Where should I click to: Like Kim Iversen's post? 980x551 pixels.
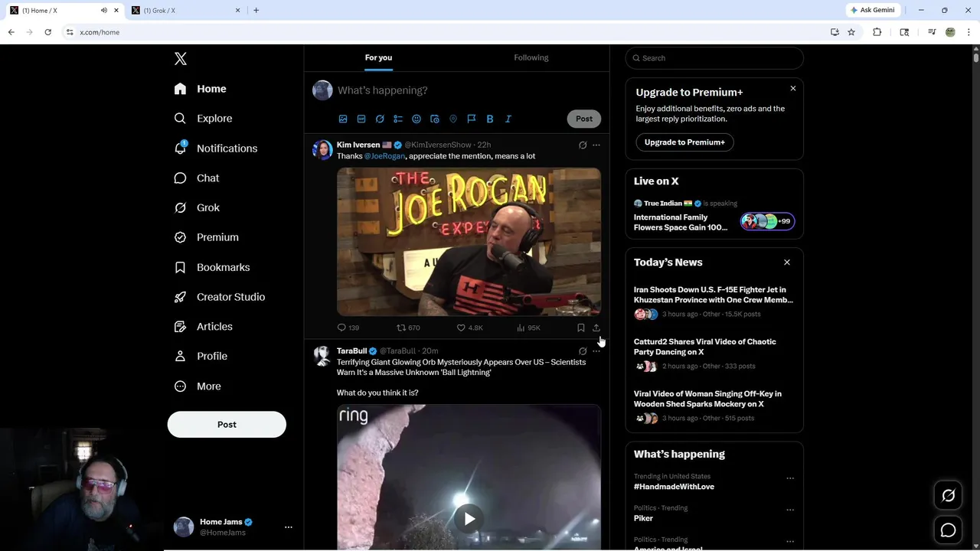(x=469, y=328)
